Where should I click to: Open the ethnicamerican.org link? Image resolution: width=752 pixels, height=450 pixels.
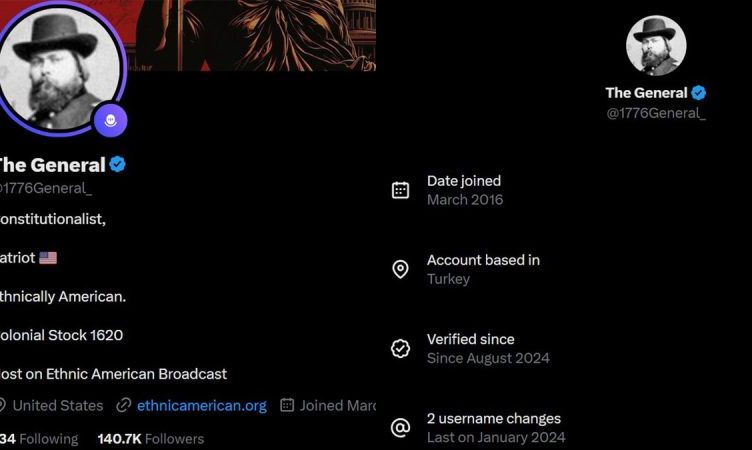[x=201, y=405]
